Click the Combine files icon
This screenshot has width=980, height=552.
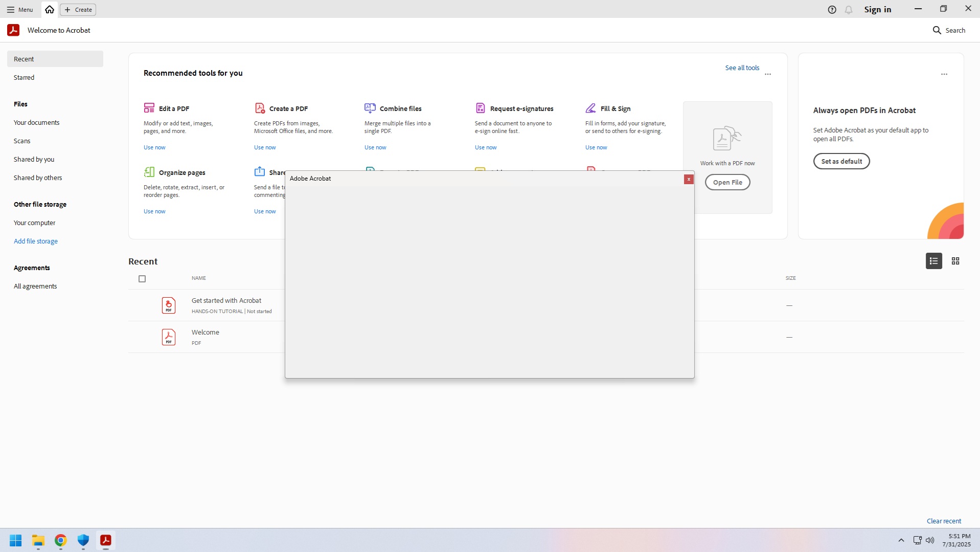370,108
